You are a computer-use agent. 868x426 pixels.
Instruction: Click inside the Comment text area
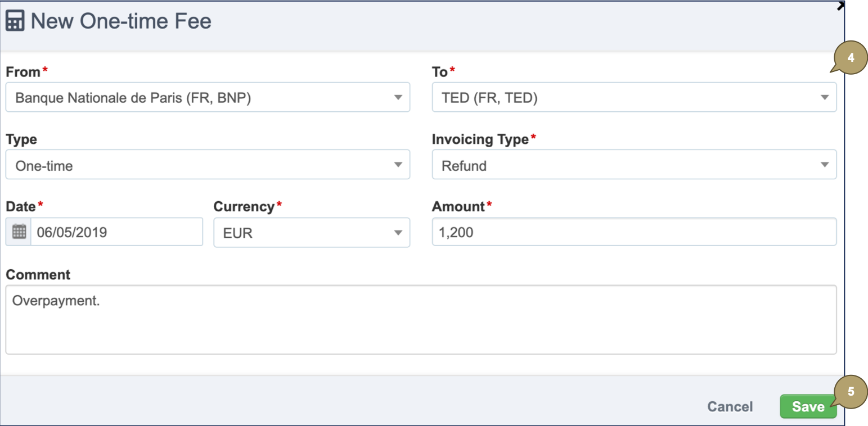point(421,320)
